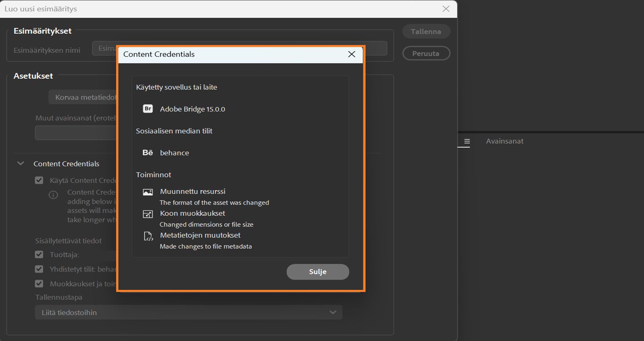Click the Behance Bē logo icon
This screenshot has width=644, height=341.
point(148,153)
